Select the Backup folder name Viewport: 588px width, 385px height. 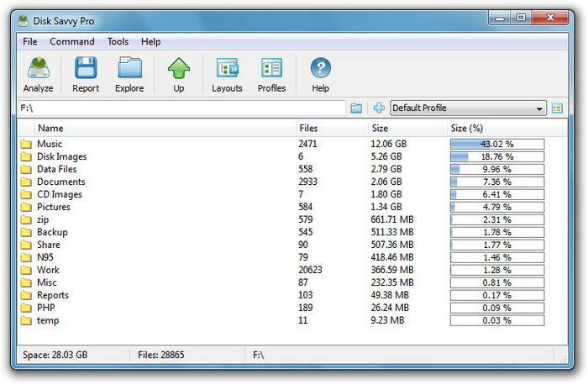click(x=52, y=232)
